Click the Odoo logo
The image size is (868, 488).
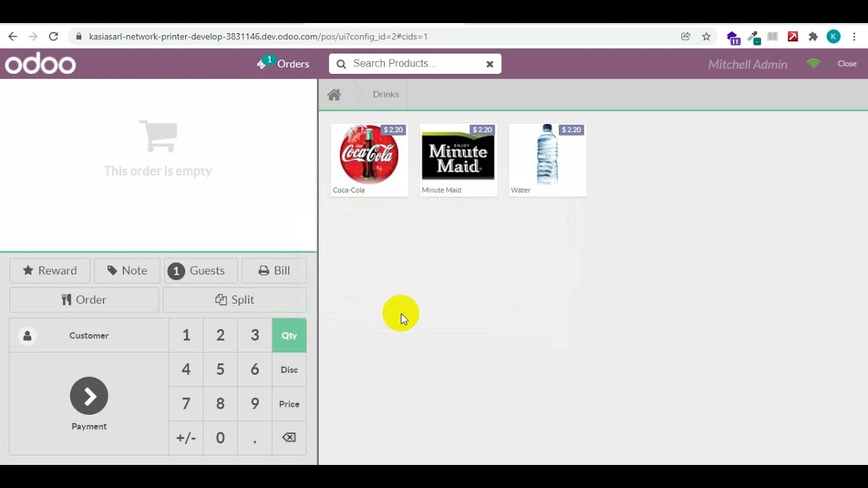40,64
